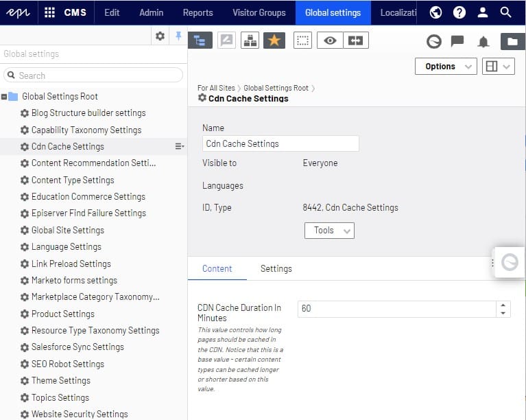Switch to the Settings tab

276,269
